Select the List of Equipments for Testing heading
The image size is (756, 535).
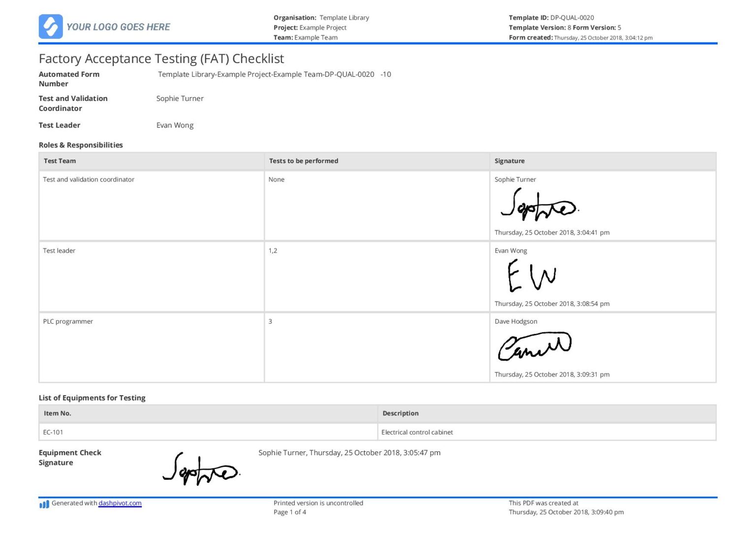[x=92, y=398]
